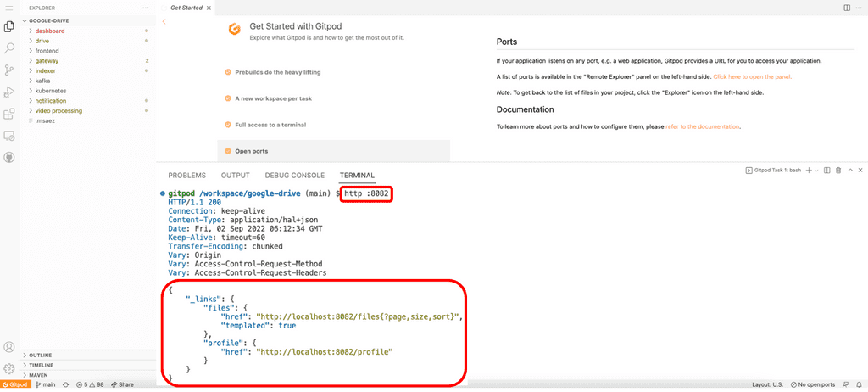Switch to the PROBLEMS tab

[186, 176]
